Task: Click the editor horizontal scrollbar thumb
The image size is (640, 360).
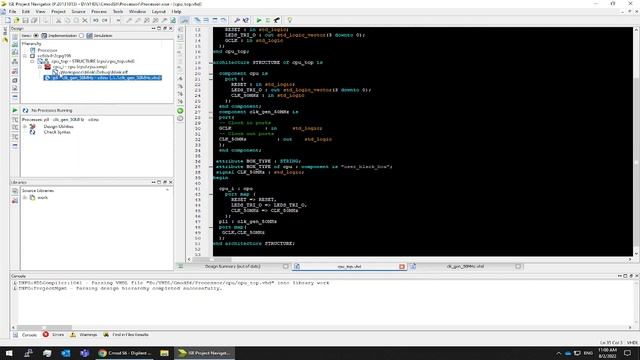Action: (212, 259)
